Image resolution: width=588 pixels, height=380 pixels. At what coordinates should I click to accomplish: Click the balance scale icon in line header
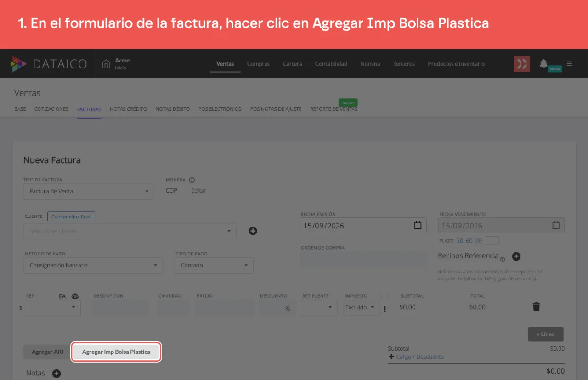point(75,296)
